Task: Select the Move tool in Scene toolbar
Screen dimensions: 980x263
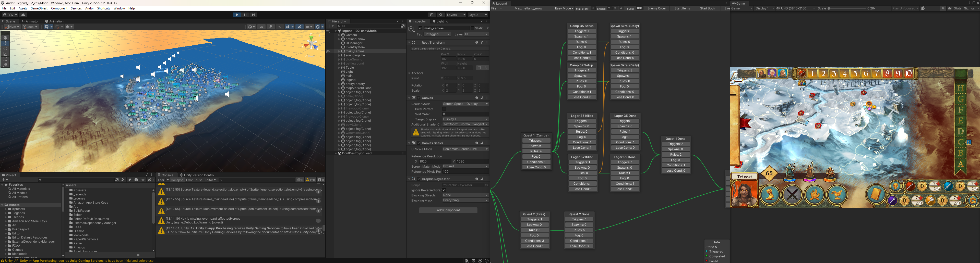Action: click(x=5, y=43)
